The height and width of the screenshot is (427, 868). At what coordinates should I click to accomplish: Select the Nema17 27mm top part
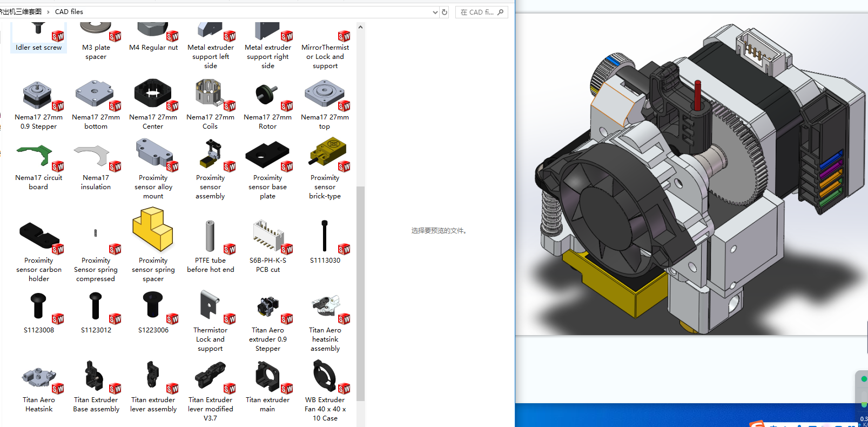325,105
